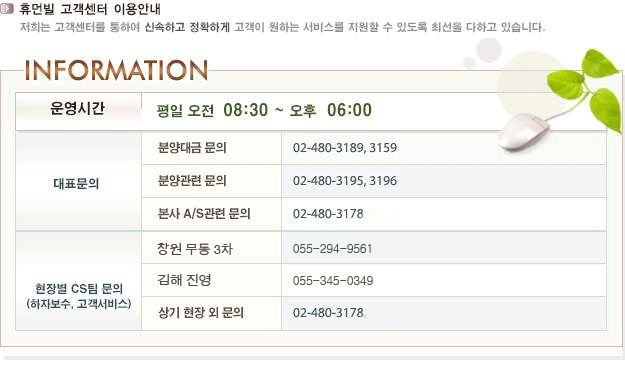Image resolution: width=625 pixels, height=373 pixels.
Task: Click phone number 02-480-3195, 3196
Action: point(345,181)
